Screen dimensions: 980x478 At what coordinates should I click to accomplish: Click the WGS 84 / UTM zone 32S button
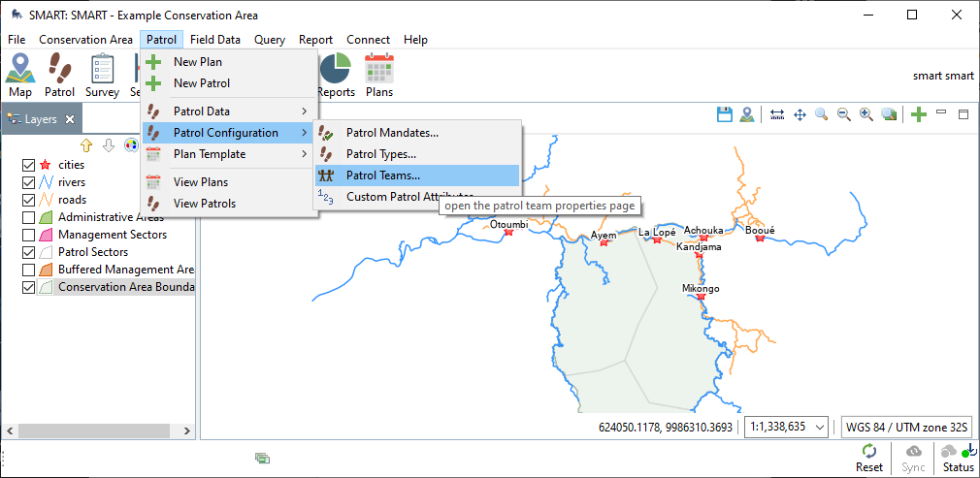904,427
